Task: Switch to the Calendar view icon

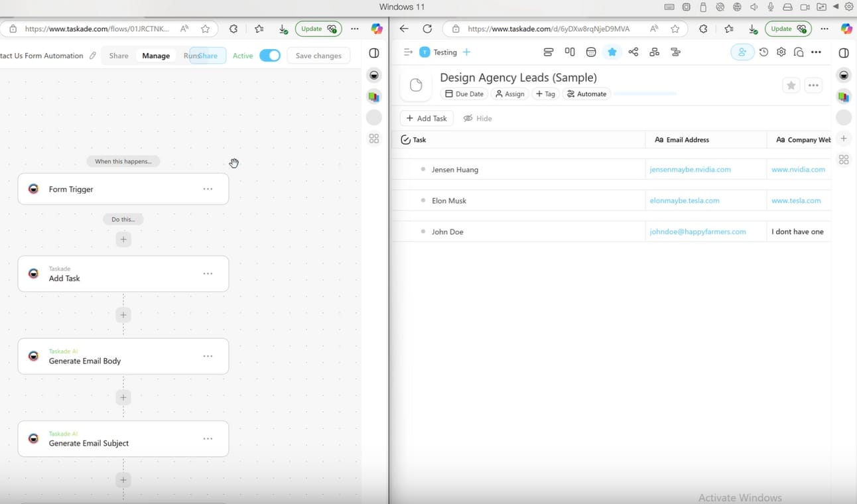Action: 591,52
